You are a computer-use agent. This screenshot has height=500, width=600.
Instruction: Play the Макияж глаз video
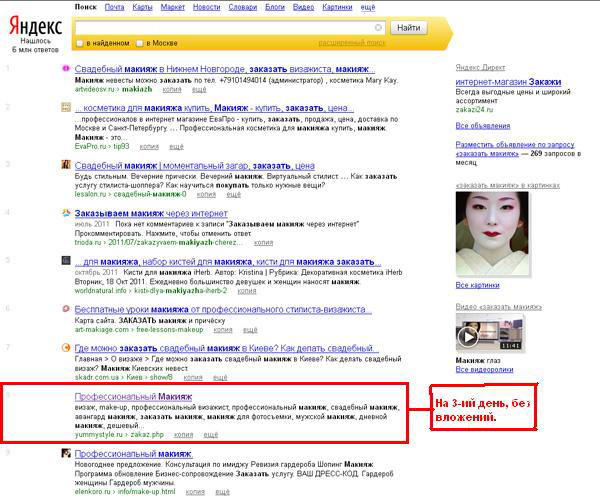(468, 337)
